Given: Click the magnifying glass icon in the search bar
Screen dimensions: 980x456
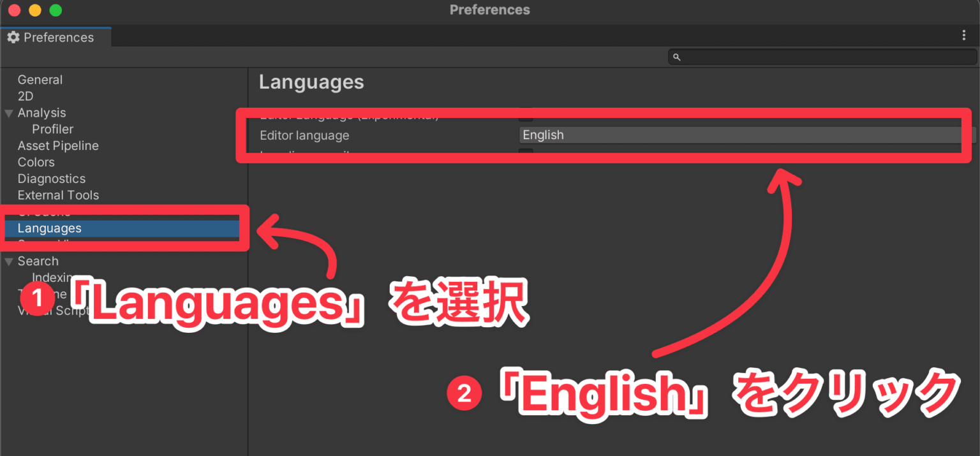Looking at the screenshot, I should 676,57.
